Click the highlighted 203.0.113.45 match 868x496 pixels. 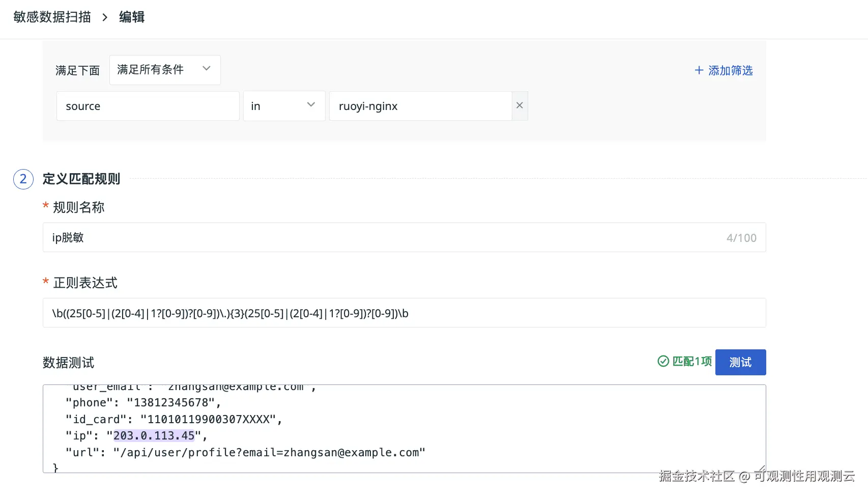pos(154,436)
